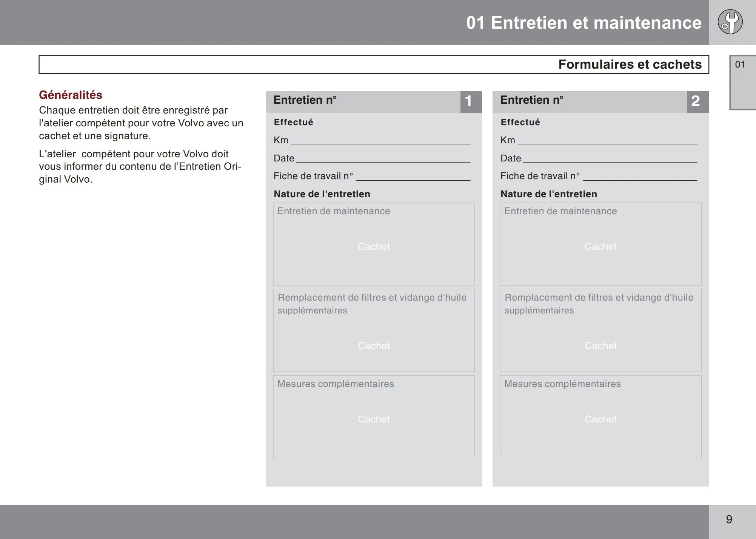
Task: Click Entretien de maintenance stamp box, form 2
Action: (600, 244)
